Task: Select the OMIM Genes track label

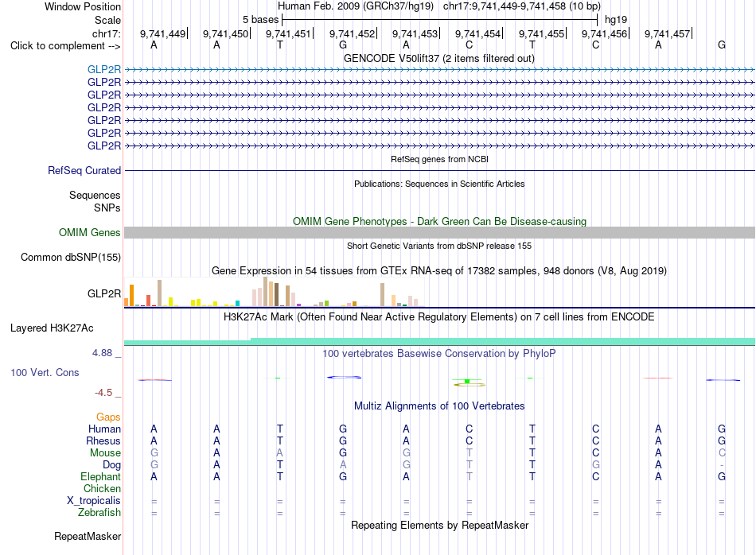Action: tap(90, 233)
